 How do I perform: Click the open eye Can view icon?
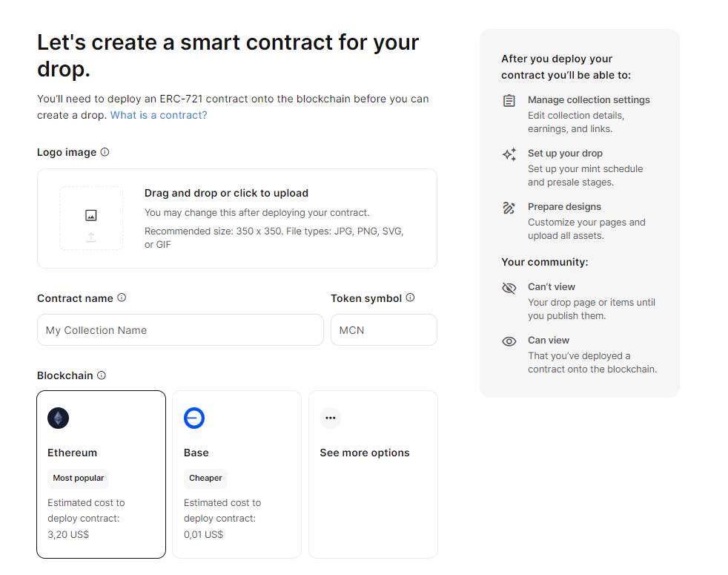point(509,341)
